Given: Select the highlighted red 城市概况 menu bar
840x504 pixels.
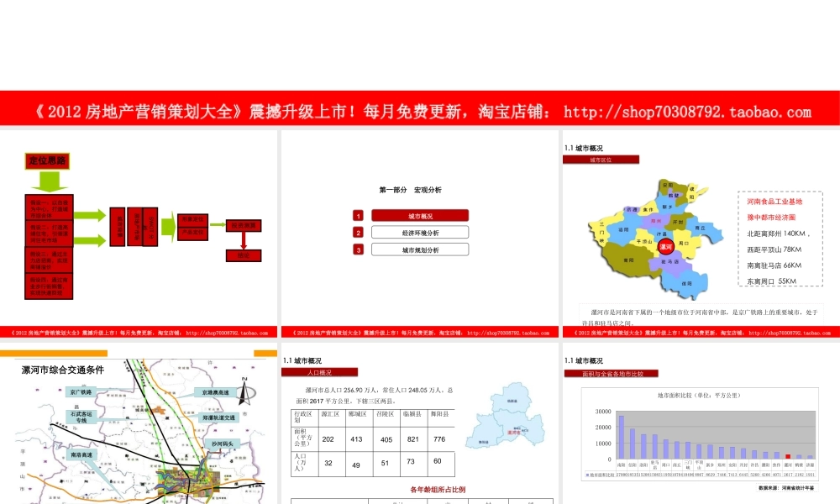Looking at the screenshot, I should click(420, 216).
